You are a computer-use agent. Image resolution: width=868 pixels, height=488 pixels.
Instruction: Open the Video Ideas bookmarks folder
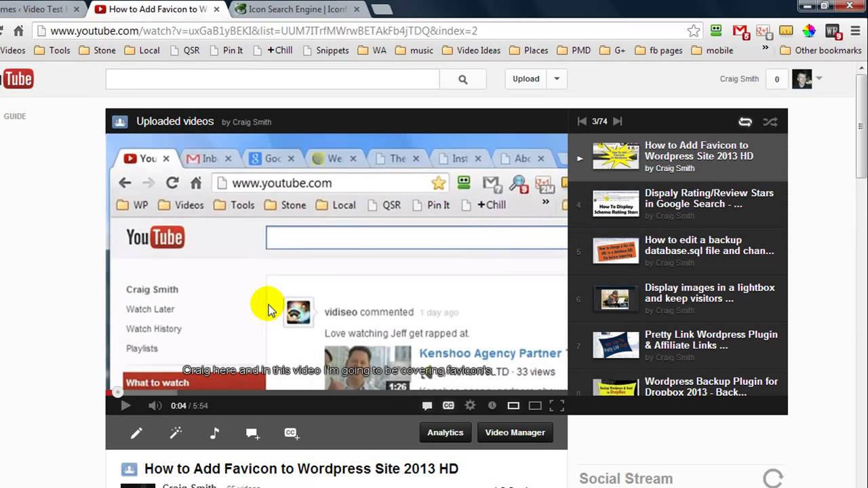(x=471, y=50)
